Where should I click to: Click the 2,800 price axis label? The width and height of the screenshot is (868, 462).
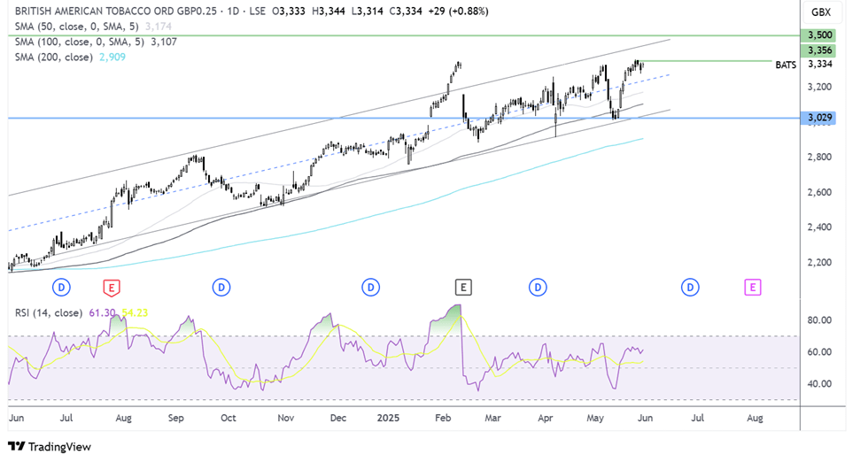tap(820, 158)
